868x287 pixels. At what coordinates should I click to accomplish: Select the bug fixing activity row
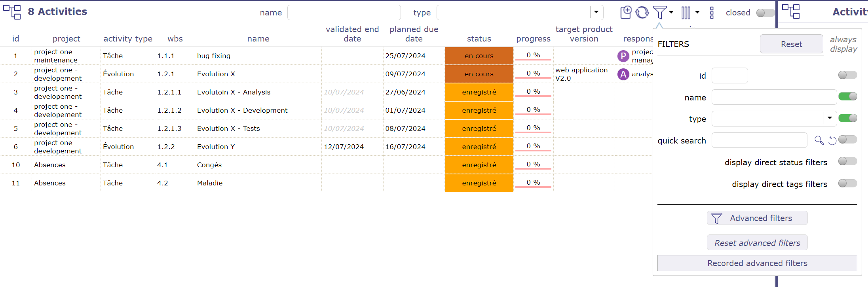pos(326,56)
